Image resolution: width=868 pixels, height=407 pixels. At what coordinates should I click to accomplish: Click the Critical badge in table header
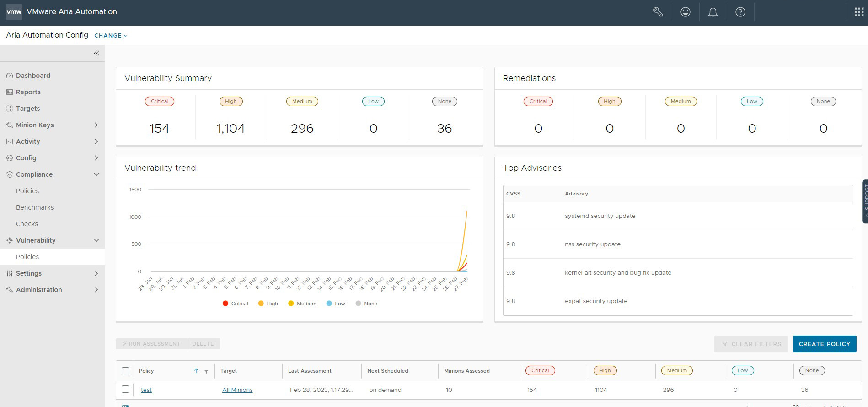(x=540, y=370)
